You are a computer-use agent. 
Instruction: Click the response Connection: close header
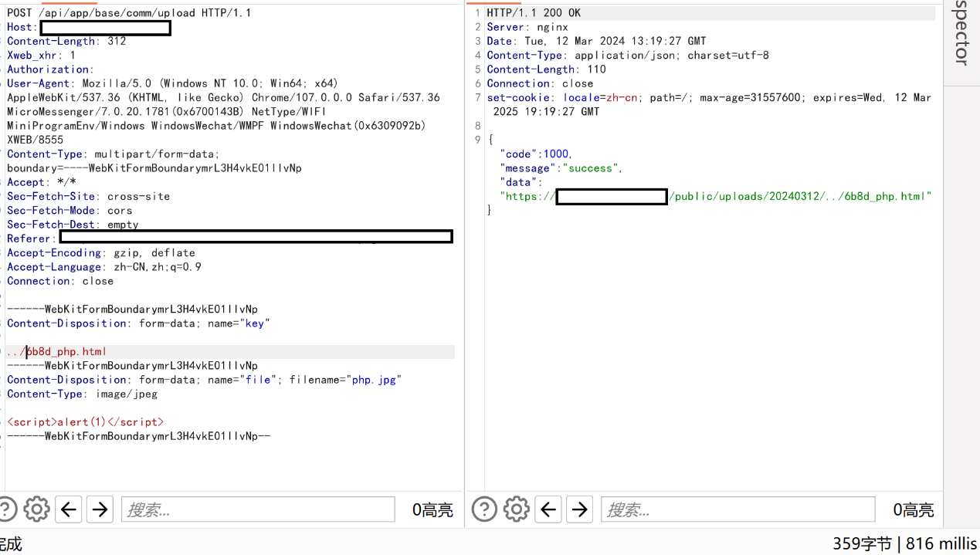pos(540,83)
